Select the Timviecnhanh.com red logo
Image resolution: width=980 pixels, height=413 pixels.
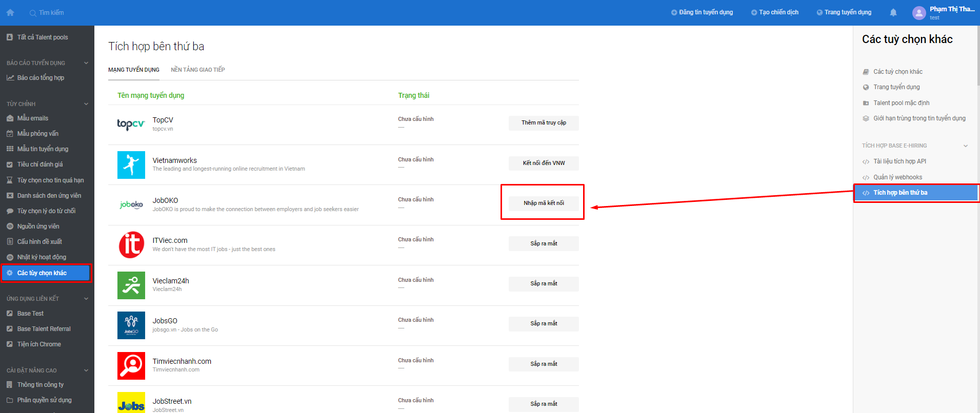click(x=131, y=365)
